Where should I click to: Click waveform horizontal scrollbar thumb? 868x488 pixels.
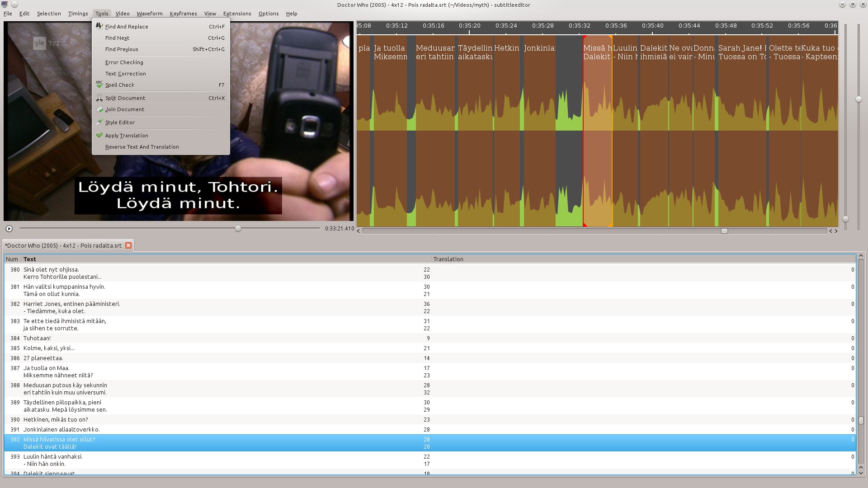(x=724, y=231)
